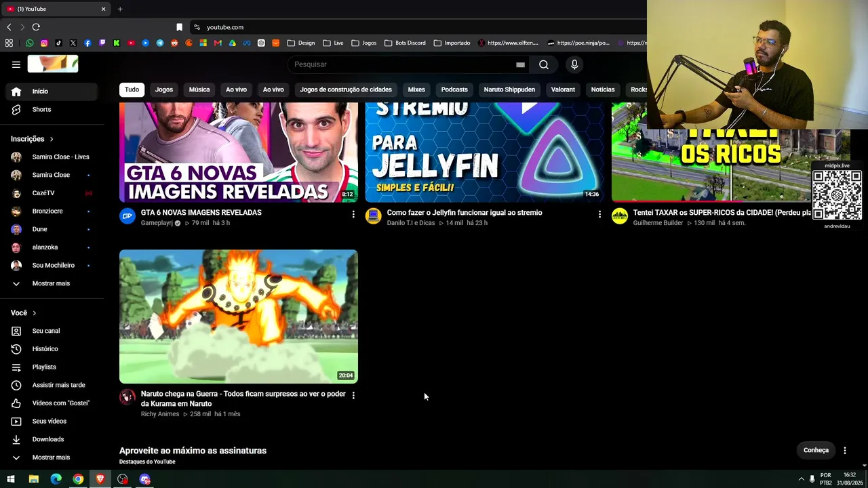Open the Live bookmarks folder
Viewport: 868px width, 488px height.
point(333,43)
